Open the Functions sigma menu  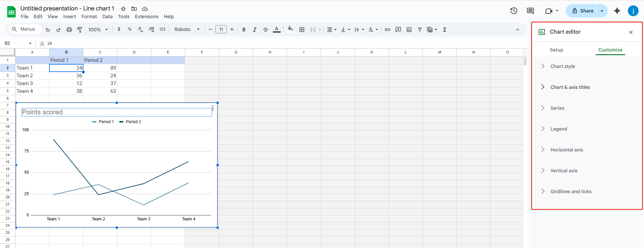[x=445, y=30]
